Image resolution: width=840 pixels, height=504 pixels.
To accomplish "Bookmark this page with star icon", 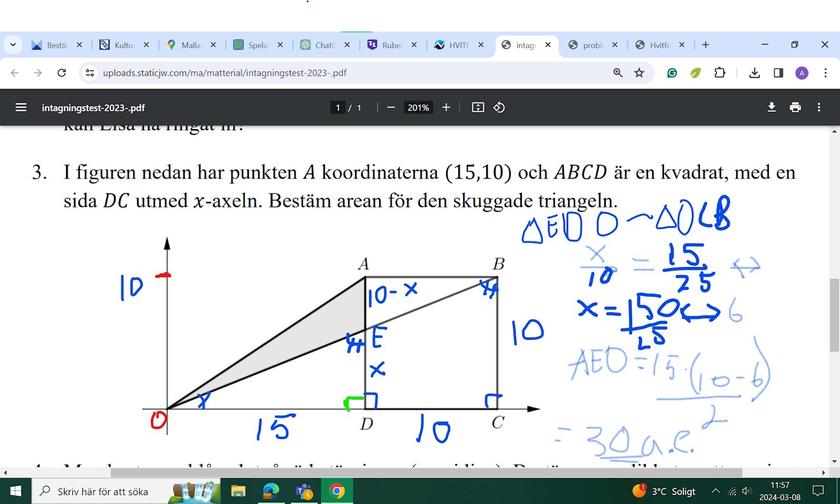I will (x=639, y=73).
